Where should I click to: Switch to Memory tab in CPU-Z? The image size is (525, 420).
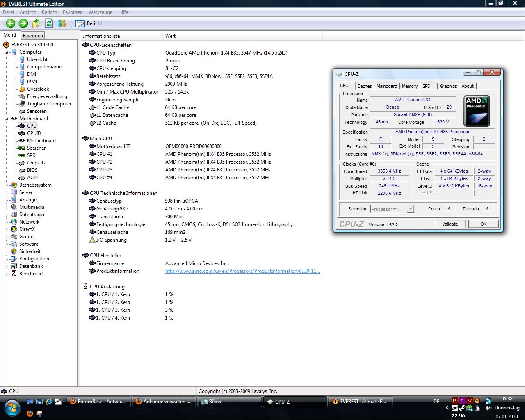(409, 86)
